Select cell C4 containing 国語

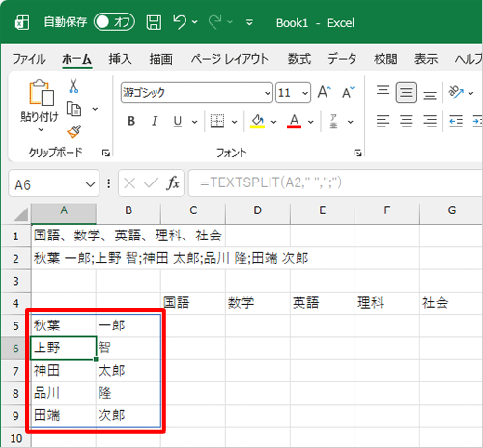pyautogui.click(x=193, y=303)
